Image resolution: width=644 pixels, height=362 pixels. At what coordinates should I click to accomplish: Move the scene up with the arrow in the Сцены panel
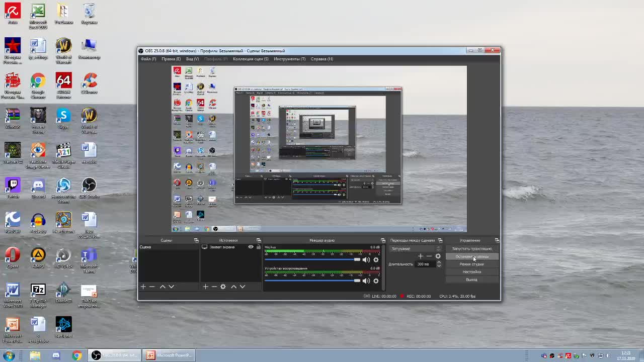pyautogui.click(x=163, y=287)
